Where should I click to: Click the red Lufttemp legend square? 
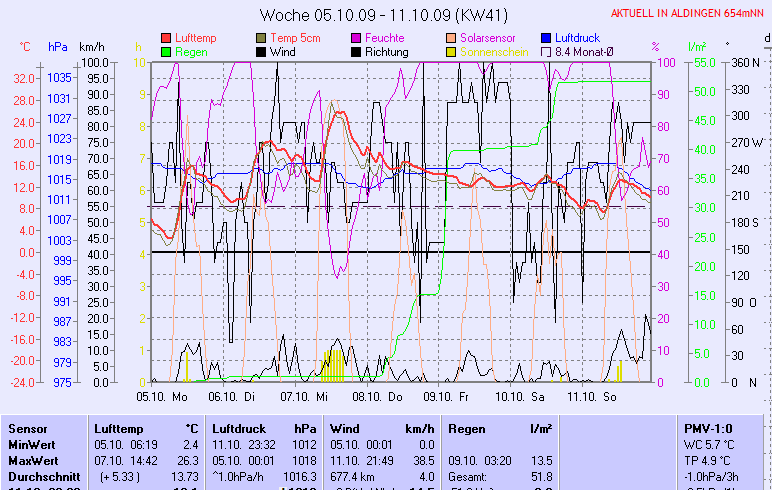pyautogui.click(x=166, y=38)
